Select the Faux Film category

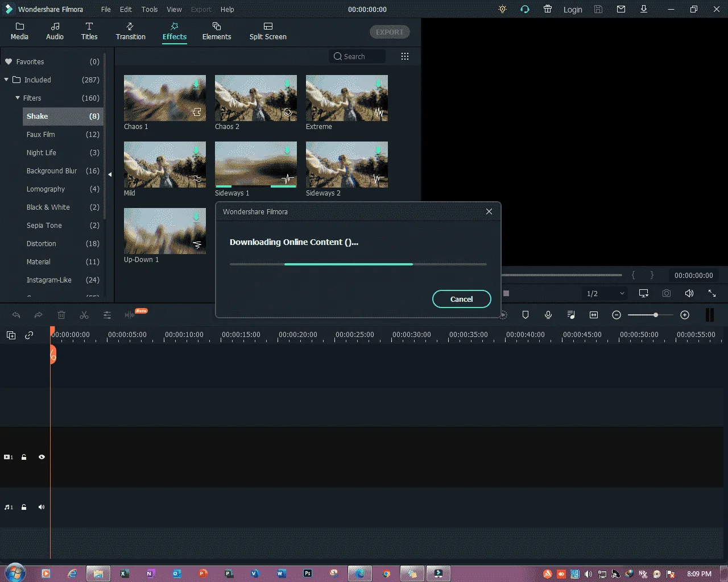[x=63, y=134]
